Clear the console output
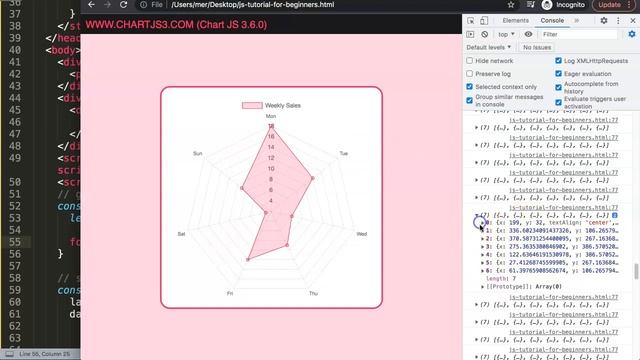This screenshot has height=360, width=640. tap(484, 34)
